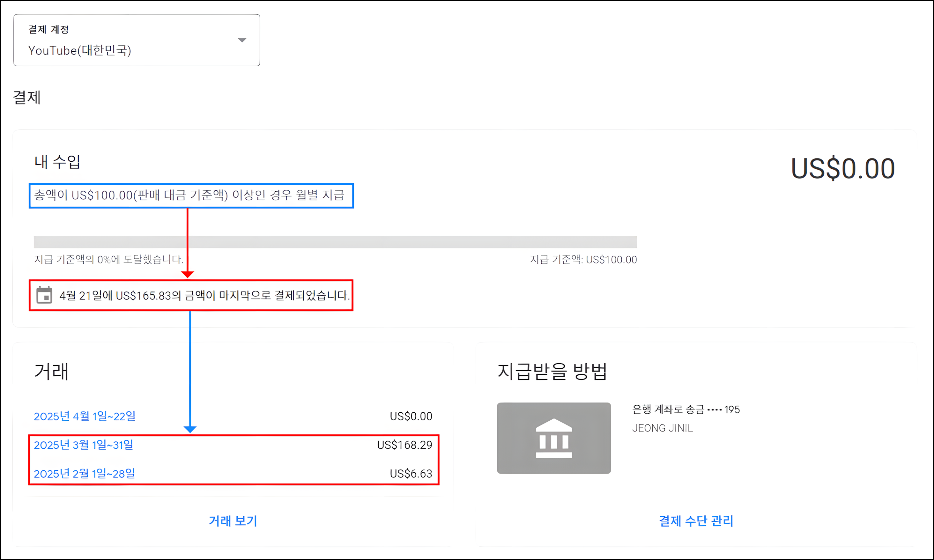Open 2025년 3월 1일~31일 transaction

tap(83, 445)
